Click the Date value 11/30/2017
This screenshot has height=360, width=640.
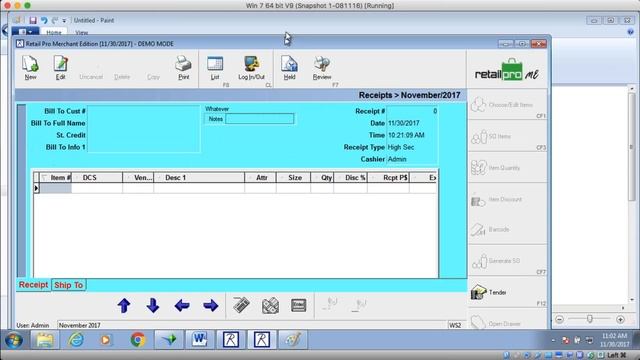coord(404,123)
